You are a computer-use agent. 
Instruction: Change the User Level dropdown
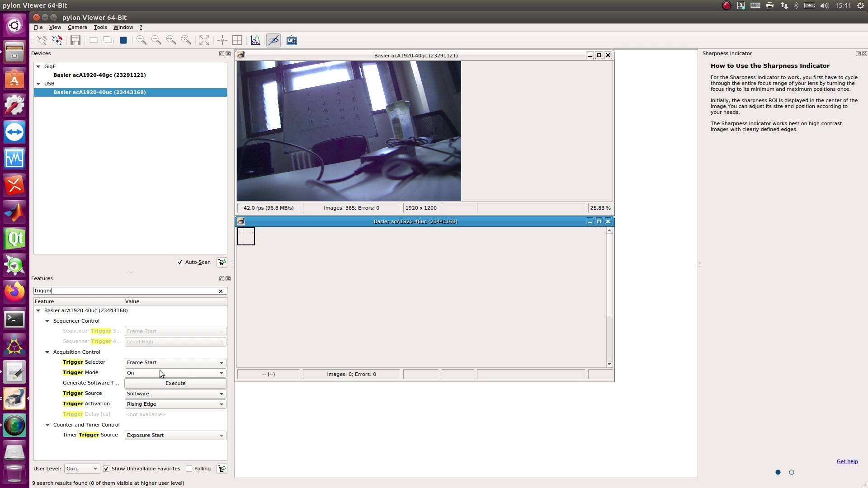tap(81, 469)
